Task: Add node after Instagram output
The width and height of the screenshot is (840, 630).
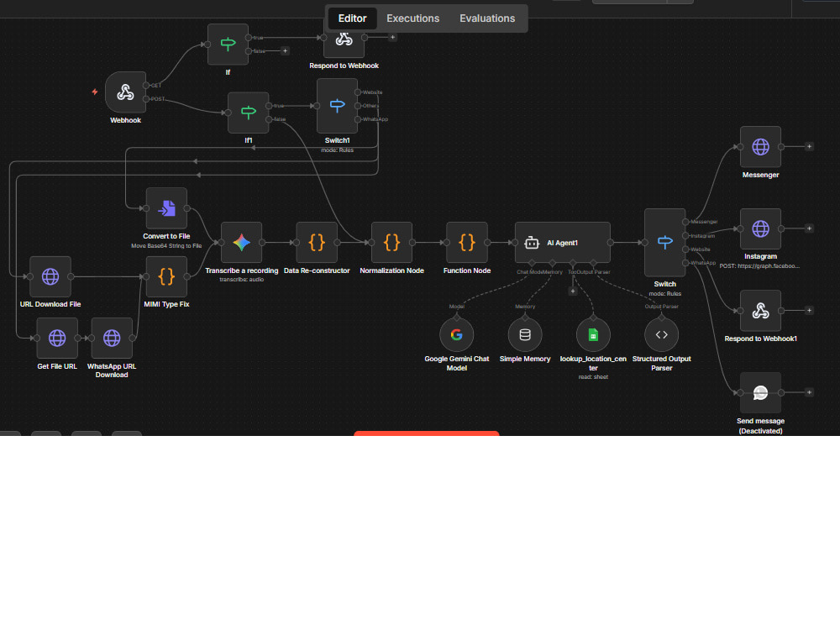Action: [x=809, y=228]
